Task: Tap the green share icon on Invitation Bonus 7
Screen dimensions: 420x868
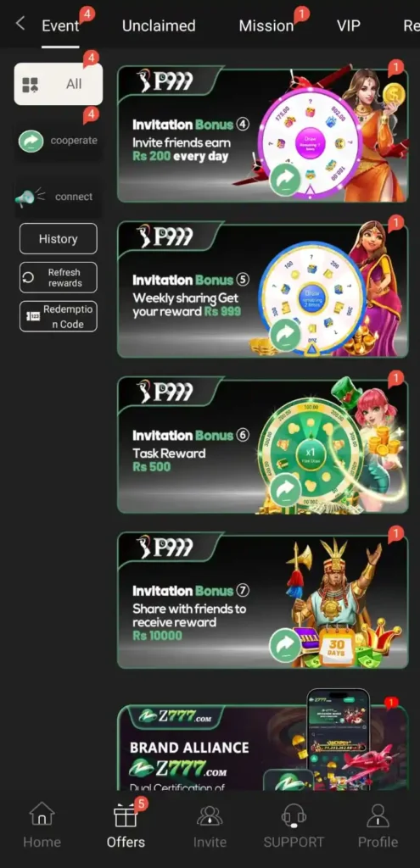Action: click(285, 645)
